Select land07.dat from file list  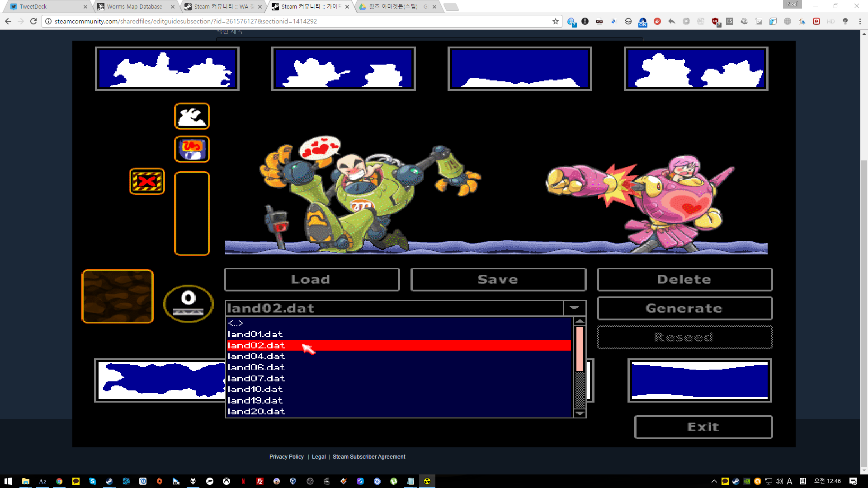[256, 378]
